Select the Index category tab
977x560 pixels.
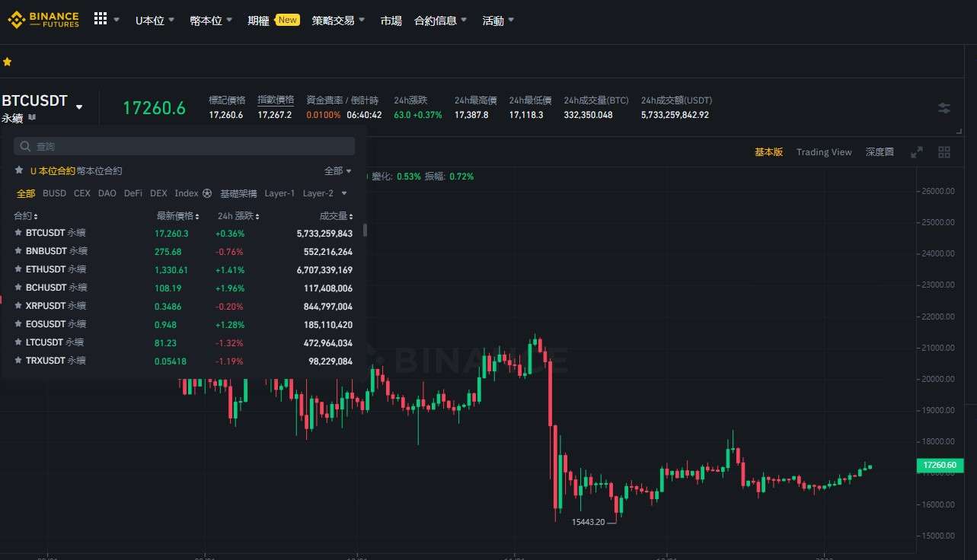(187, 193)
